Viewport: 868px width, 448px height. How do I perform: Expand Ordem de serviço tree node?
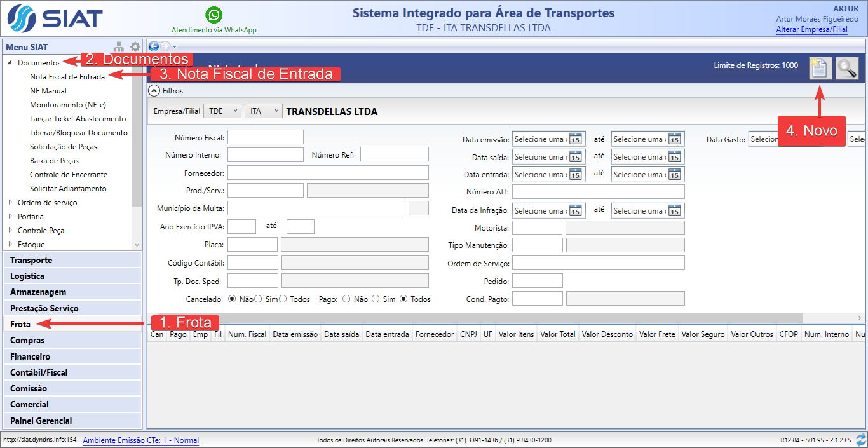point(10,203)
